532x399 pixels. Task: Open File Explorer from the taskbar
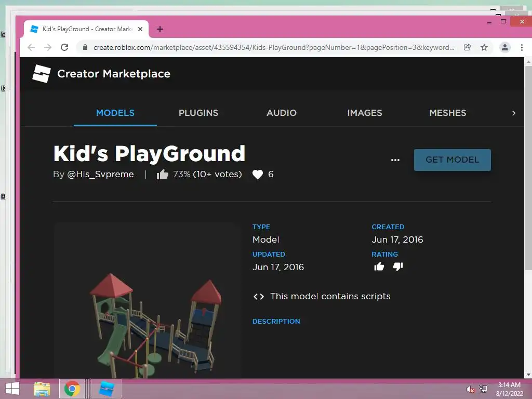click(x=42, y=389)
